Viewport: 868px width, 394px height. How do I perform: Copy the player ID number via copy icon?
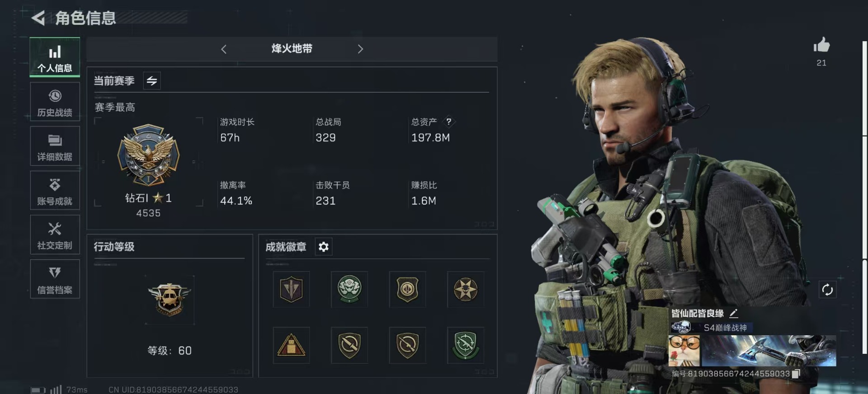[x=796, y=374]
